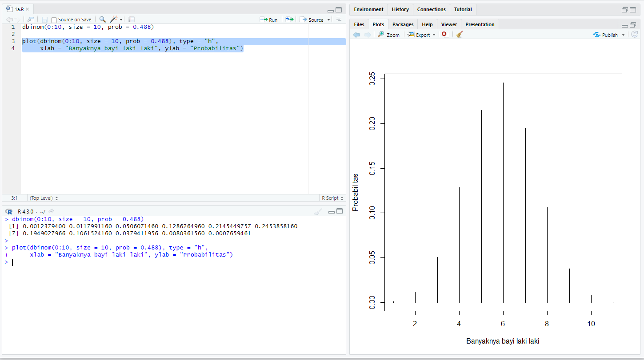Click console output value 0.0007659461
Screen dimensions: 644x360
[x=229, y=233]
